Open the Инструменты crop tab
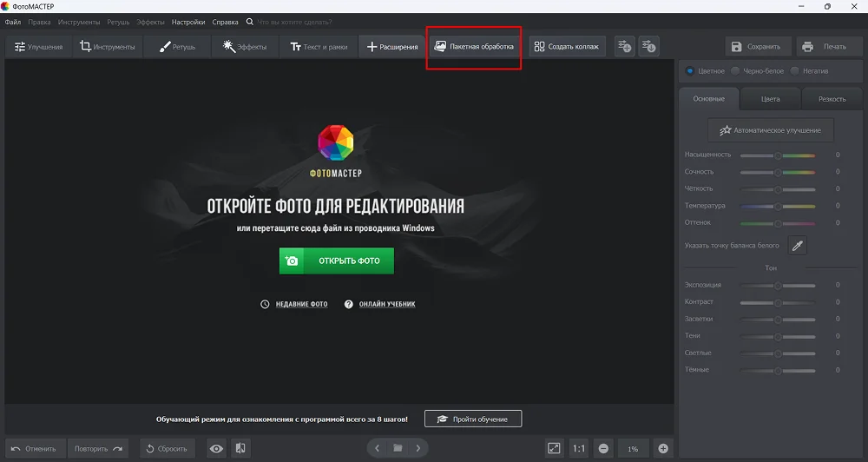Viewport: 868px width, 462px height. point(108,47)
